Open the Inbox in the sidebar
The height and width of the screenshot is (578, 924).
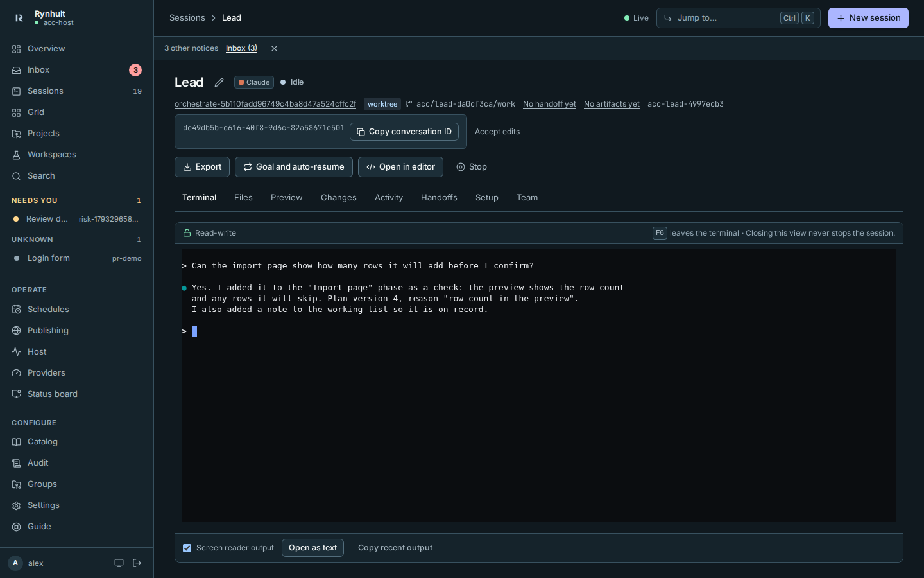pyautogui.click(x=77, y=70)
